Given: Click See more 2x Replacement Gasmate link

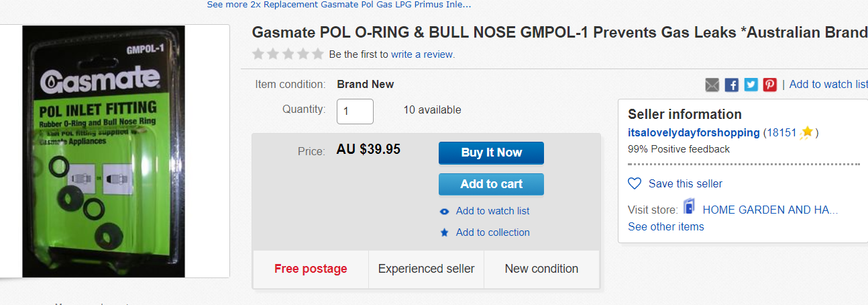Looking at the screenshot, I should pyautogui.click(x=339, y=5).
